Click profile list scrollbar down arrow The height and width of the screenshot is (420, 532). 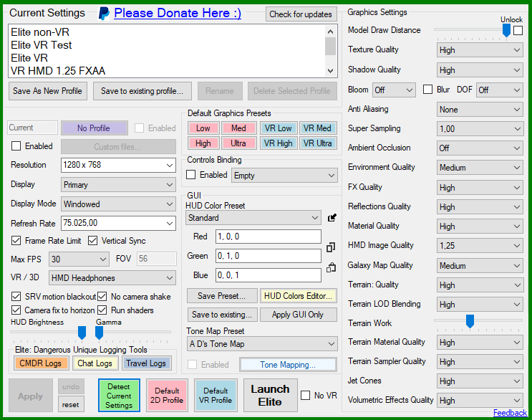click(x=331, y=71)
